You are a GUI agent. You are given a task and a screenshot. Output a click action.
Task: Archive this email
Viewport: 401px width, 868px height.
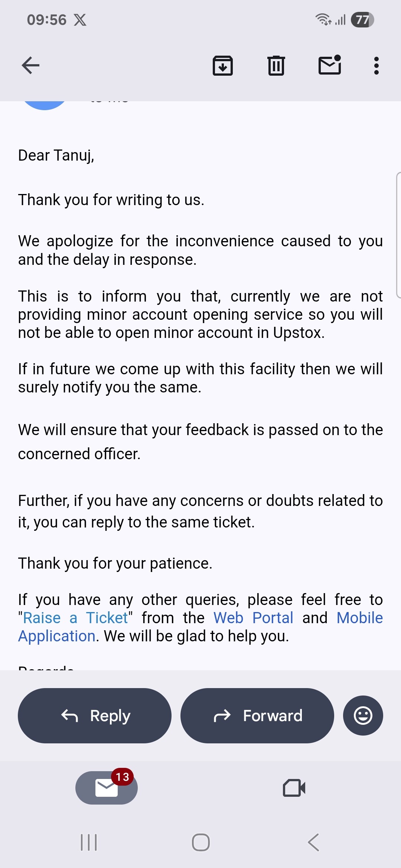(222, 66)
